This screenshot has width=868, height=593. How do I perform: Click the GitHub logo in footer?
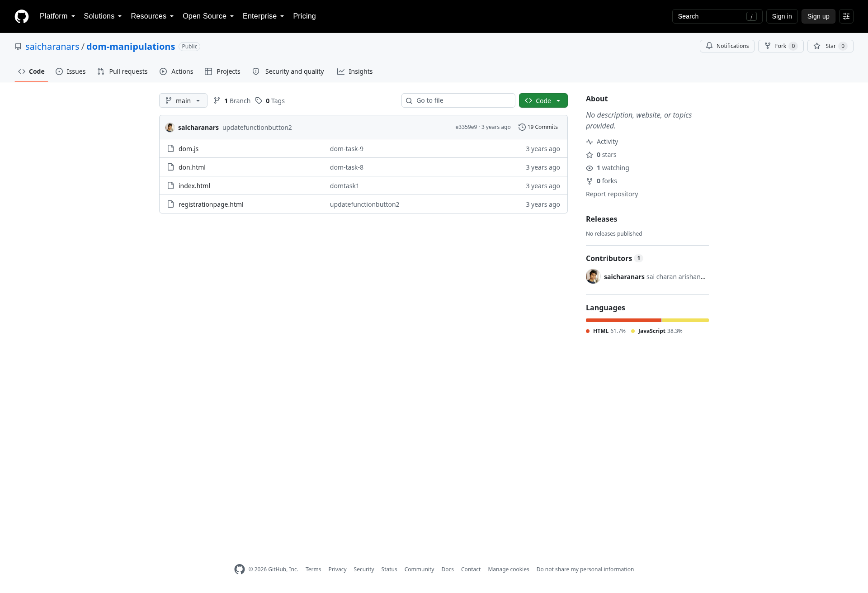pos(240,569)
